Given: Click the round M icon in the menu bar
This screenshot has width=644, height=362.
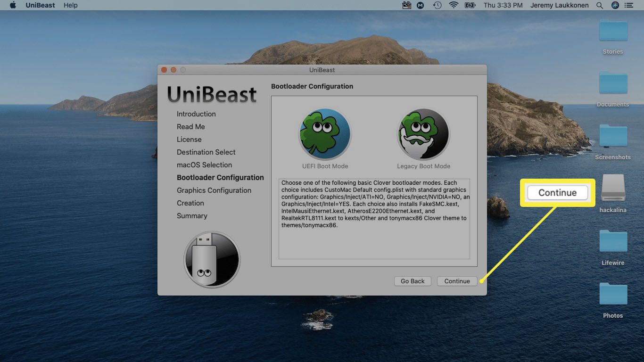Looking at the screenshot, I should pos(421,5).
